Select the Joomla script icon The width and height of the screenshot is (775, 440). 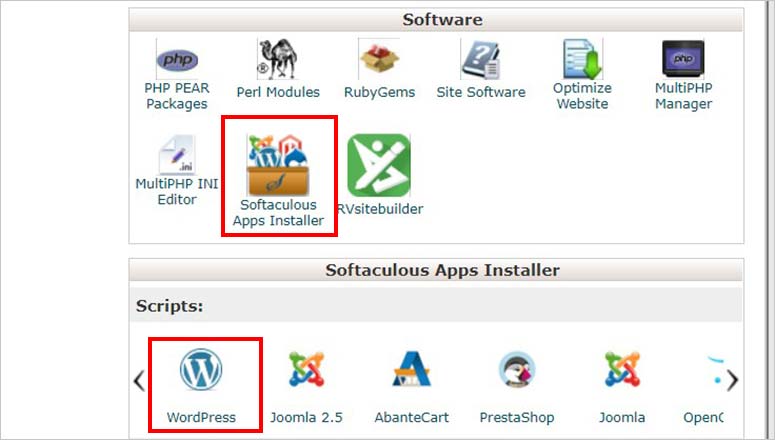(622, 369)
